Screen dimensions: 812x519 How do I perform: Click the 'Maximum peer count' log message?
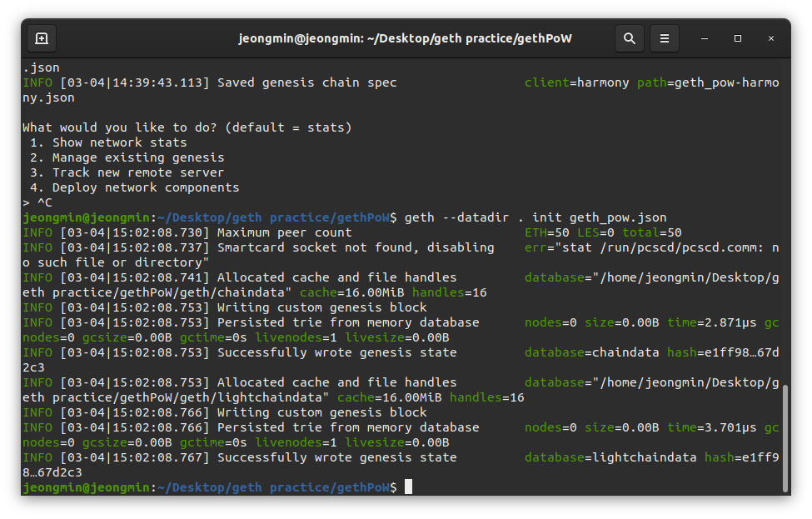click(284, 232)
